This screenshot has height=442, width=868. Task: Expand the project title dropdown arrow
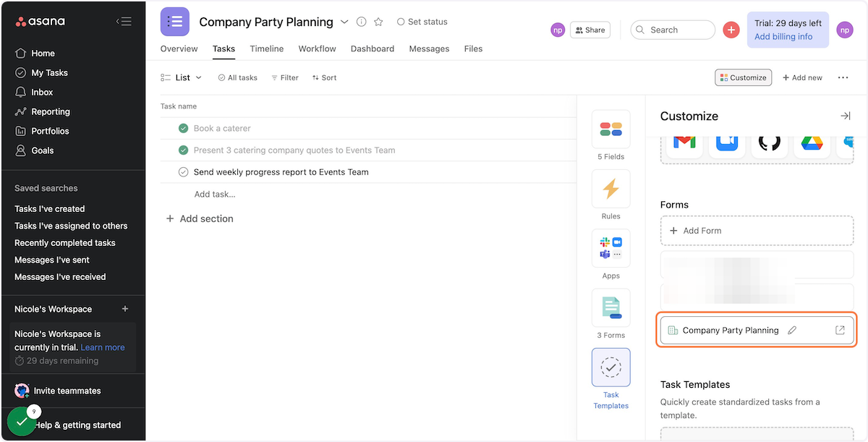pos(344,22)
